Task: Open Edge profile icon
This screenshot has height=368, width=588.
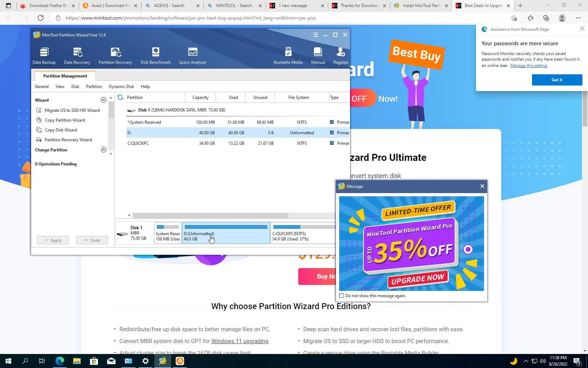Action: tap(562, 18)
